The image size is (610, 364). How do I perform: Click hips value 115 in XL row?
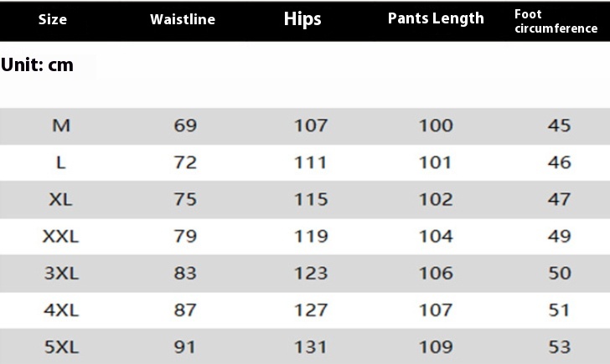pos(310,200)
